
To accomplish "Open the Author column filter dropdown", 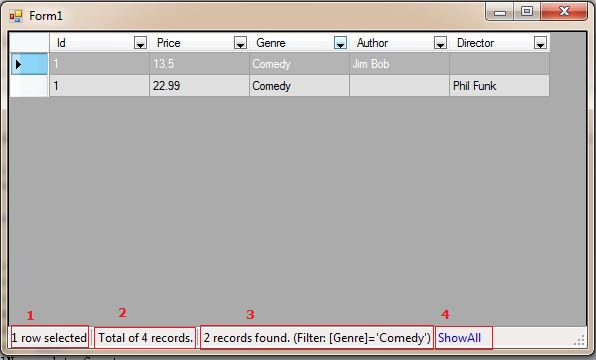I will tap(440, 43).
